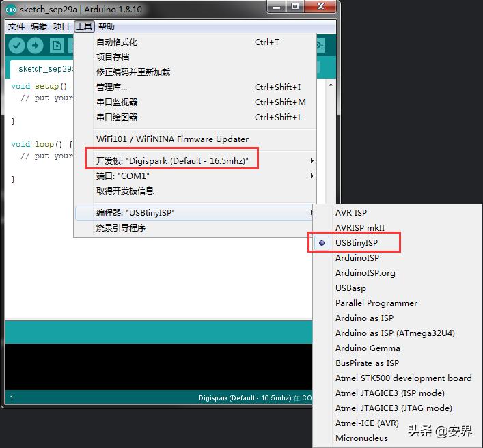Select Atmel STK500 development board
This screenshot has width=483, height=448.
pyautogui.click(x=397, y=378)
